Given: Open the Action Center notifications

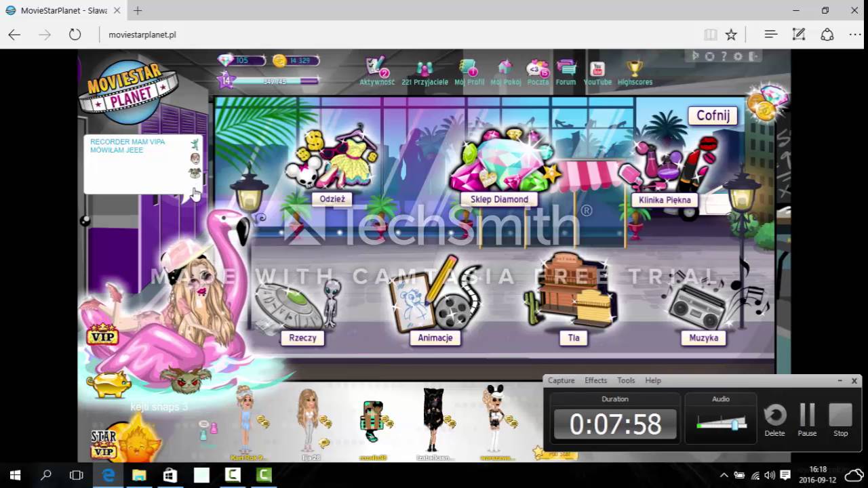Looking at the screenshot, I should tap(785, 475).
